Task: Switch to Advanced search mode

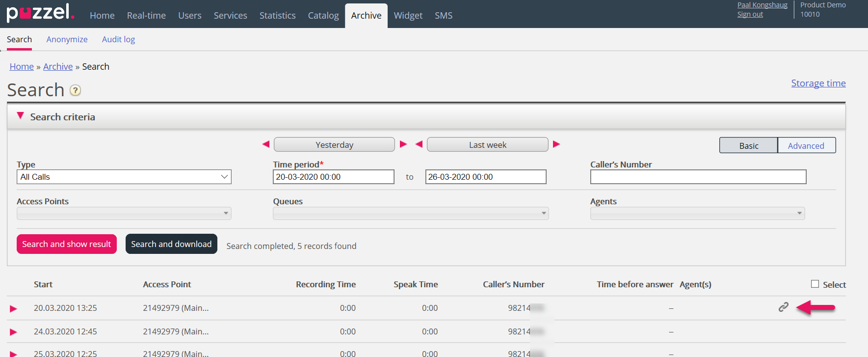Action: pyautogui.click(x=806, y=145)
